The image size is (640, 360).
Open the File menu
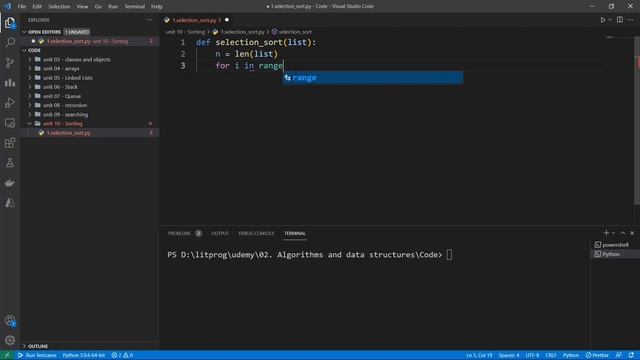point(22,7)
